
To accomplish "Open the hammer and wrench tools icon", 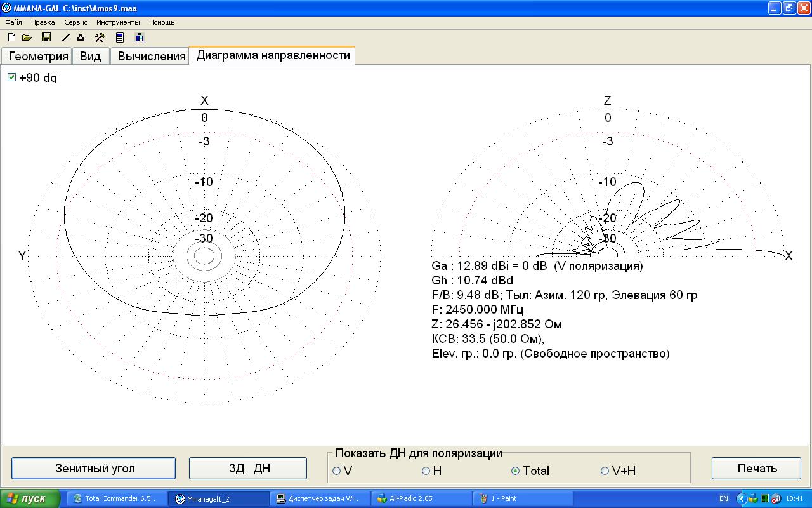I will point(100,37).
